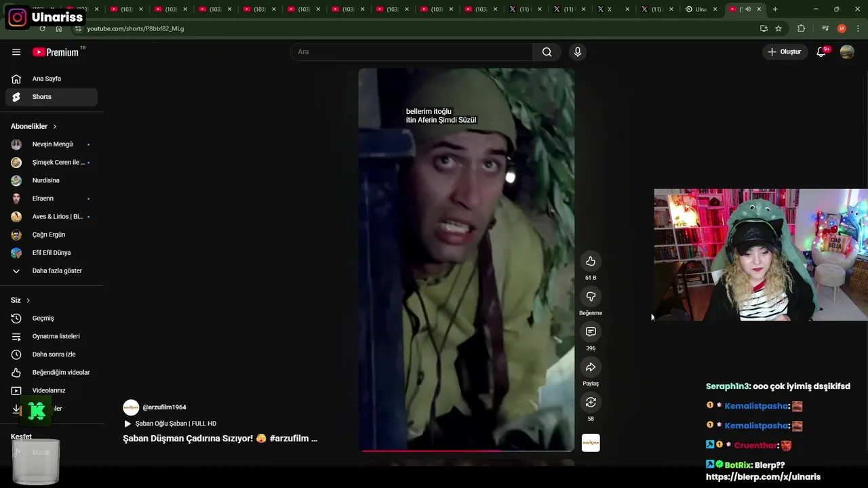Dislike the Short with thumbs down
Viewport: 868px width, 488px height.
coord(591,297)
